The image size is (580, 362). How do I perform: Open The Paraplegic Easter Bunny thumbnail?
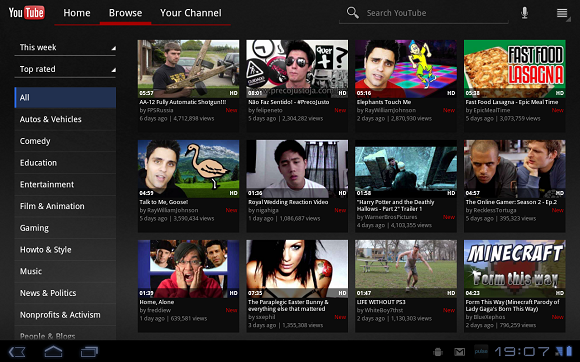[297, 269]
